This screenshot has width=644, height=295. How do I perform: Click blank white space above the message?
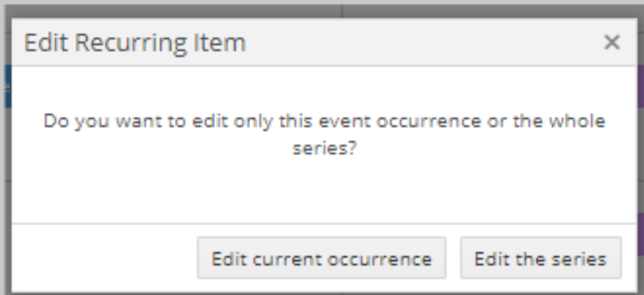pos(324,88)
